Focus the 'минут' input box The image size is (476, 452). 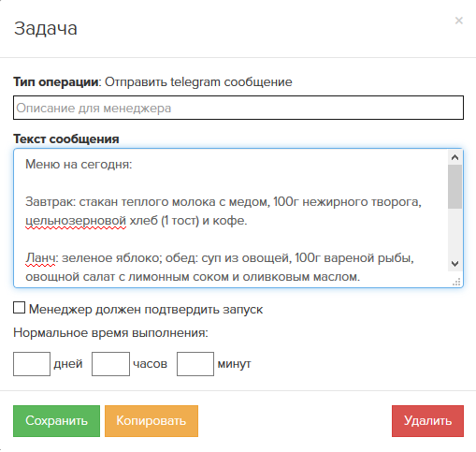point(195,364)
